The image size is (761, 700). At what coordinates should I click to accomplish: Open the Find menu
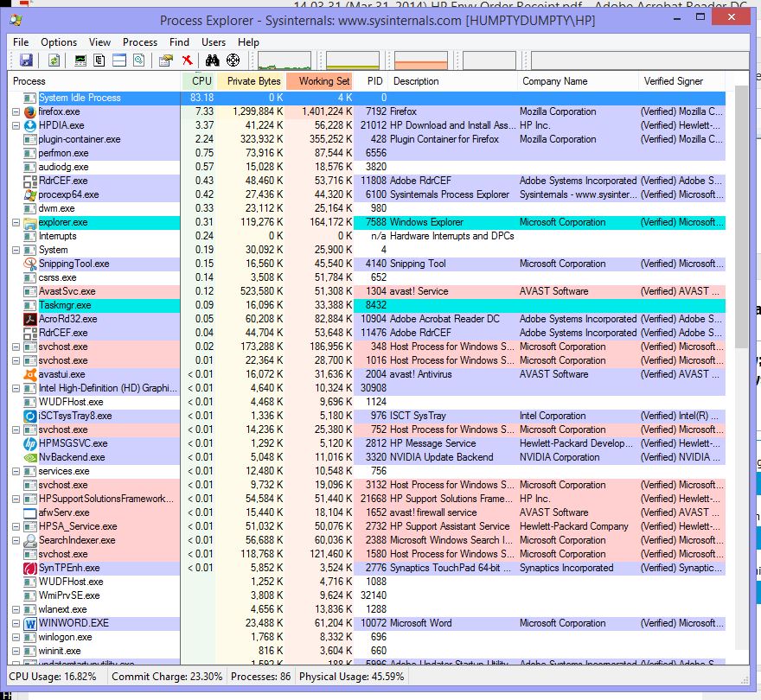coord(179,42)
